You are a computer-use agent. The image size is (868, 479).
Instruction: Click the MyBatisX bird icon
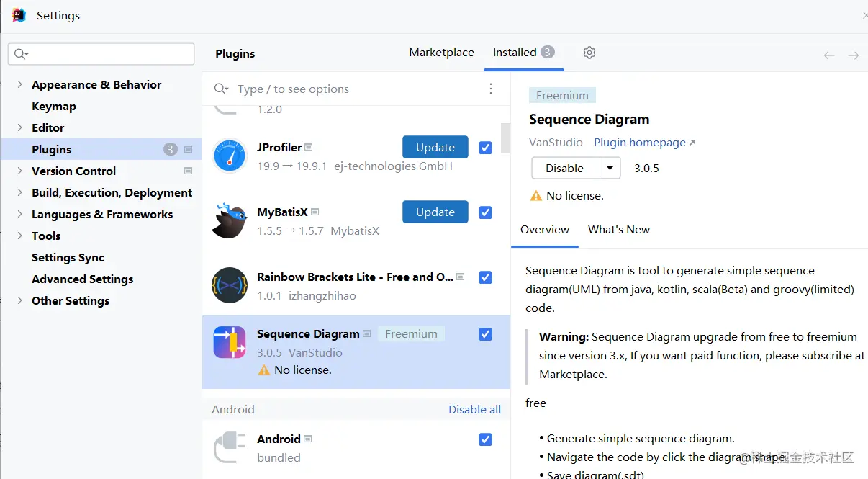(x=230, y=220)
